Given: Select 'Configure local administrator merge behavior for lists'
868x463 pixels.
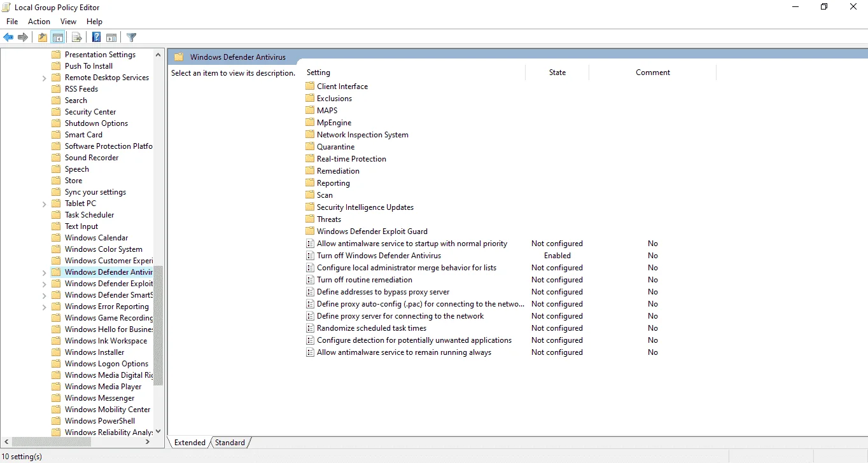Looking at the screenshot, I should (407, 268).
